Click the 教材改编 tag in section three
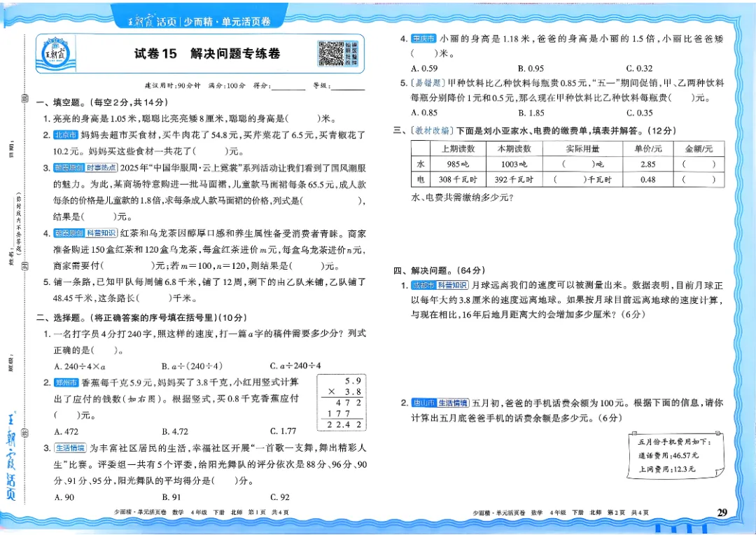 tap(433, 130)
